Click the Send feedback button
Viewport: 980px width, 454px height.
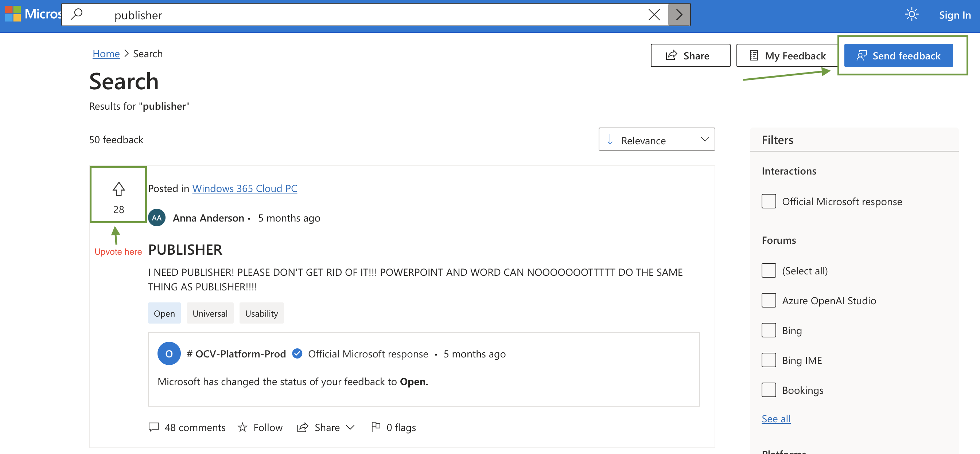898,55
